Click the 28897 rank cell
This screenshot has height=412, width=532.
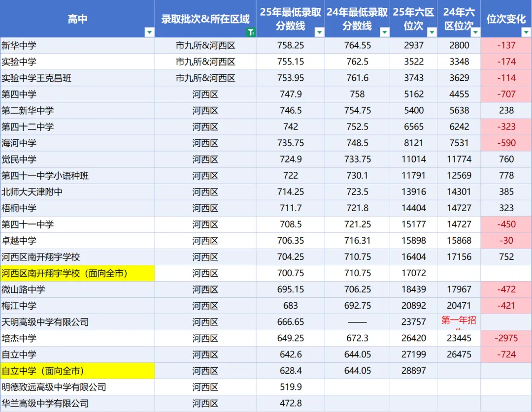click(x=414, y=371)
